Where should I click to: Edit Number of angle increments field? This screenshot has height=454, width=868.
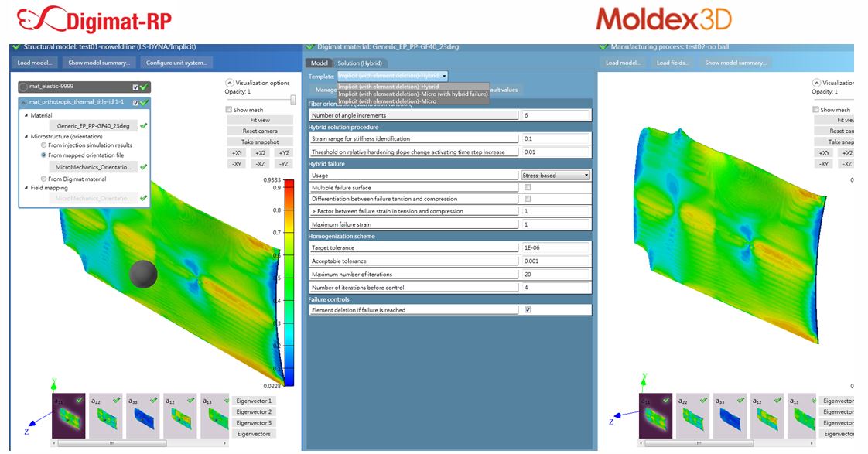(x=555, y=115)
